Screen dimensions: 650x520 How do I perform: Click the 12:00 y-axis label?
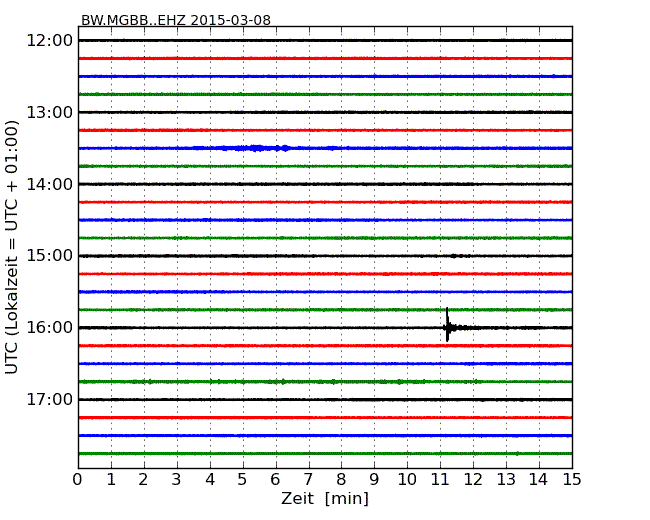pos(50,41)
